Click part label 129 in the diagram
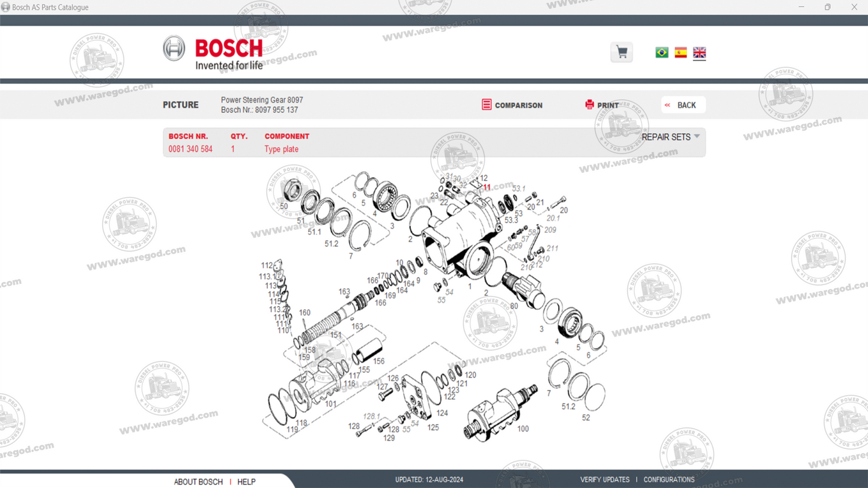Viewport: 868px width, 488px height. [x=389, y=438]
